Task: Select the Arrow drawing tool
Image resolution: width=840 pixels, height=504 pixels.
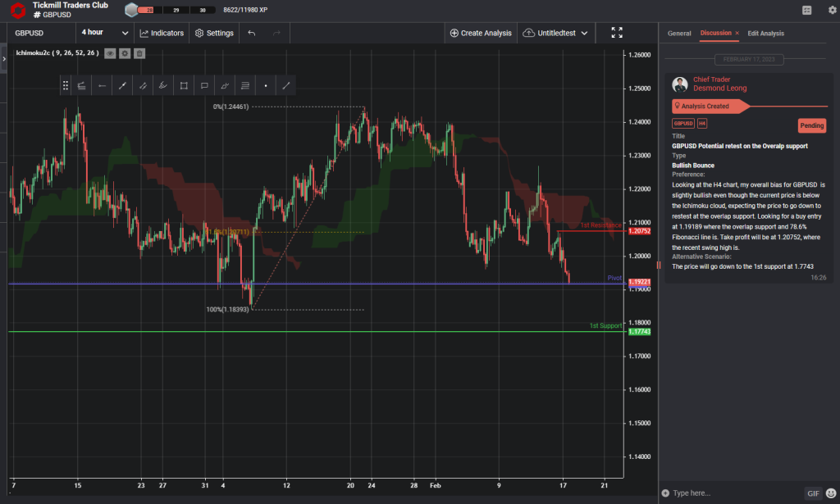Action: pyautogui.click(x=103, y=85)
